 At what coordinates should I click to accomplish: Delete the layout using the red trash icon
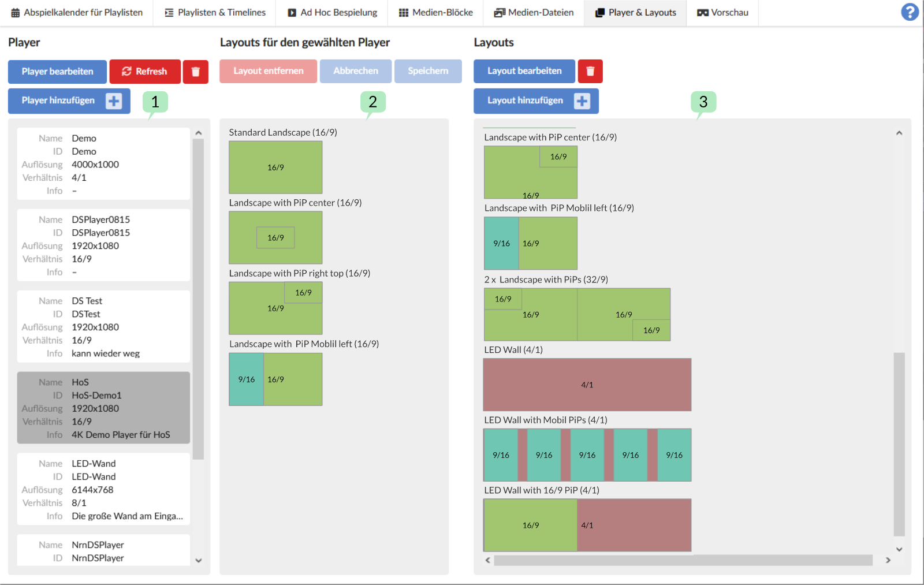pyautogui.click(x=590, y=71)
